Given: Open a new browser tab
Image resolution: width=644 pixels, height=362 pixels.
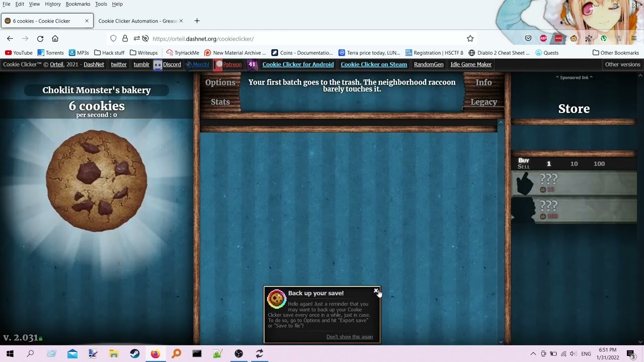Looking at the screenshot, I should [x=197, y=21].
